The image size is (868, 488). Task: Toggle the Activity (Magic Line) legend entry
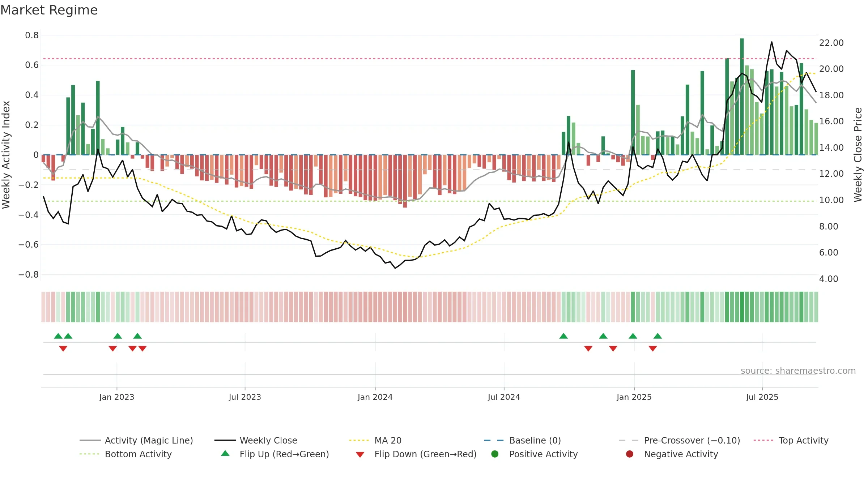point(136,440)
